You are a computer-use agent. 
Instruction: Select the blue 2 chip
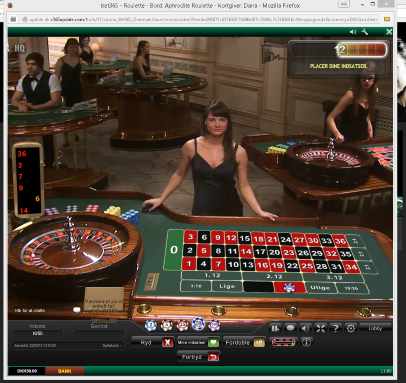tap(151, 325)
